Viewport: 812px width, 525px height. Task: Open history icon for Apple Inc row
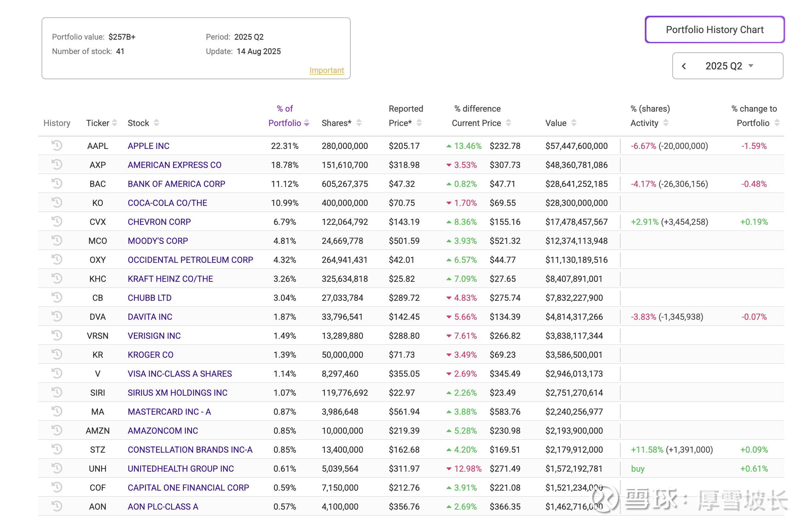(57, 146)
